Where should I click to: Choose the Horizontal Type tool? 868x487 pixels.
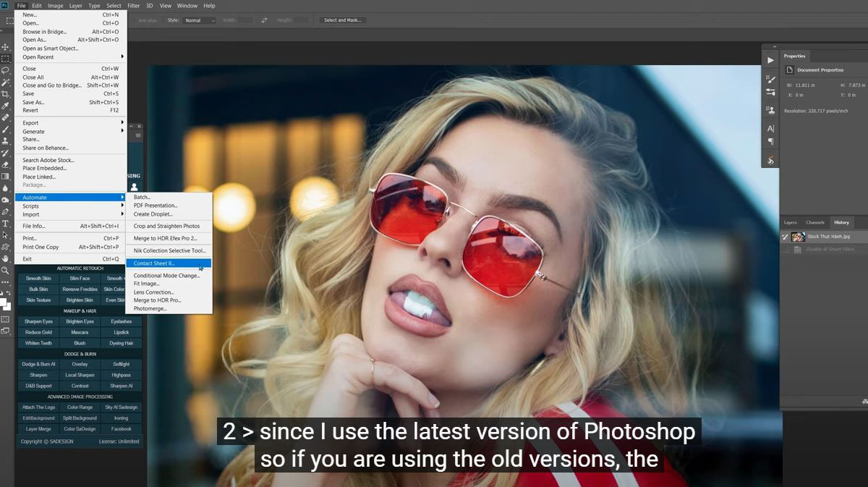(x=6, y=224)
